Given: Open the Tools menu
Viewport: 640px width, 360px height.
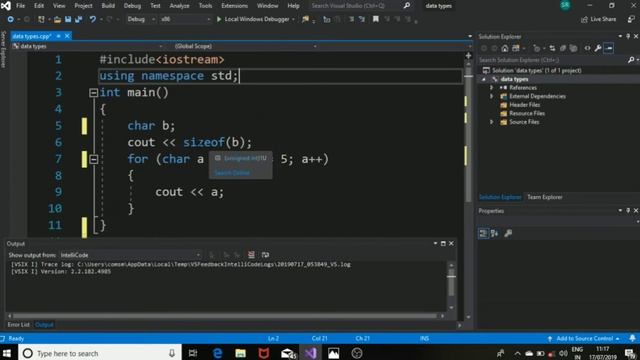Looking at the screenshot, I should [x=205, y=6].
